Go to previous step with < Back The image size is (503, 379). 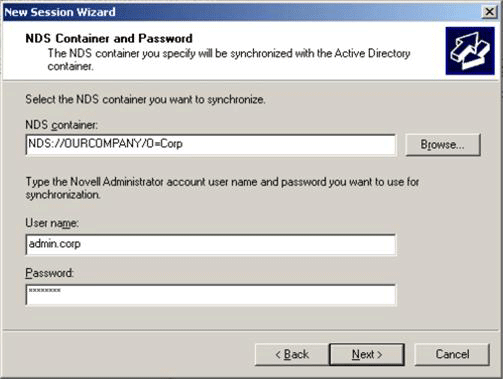pos(292,354)
